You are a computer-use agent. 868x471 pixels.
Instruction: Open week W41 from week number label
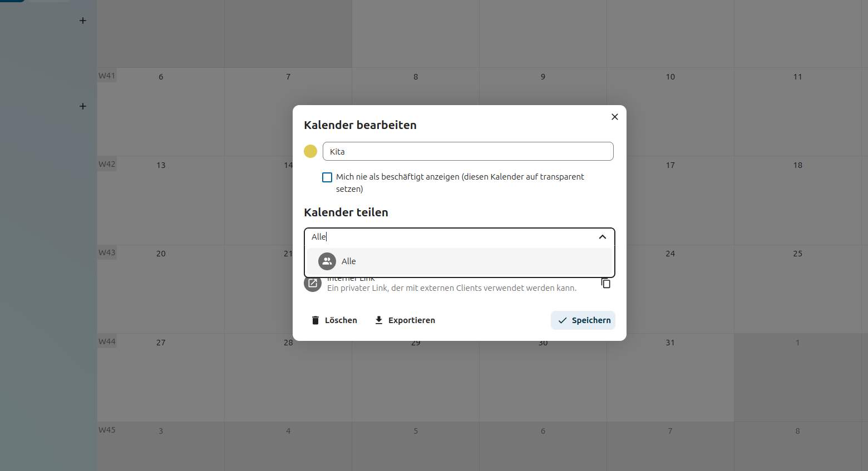107,76
